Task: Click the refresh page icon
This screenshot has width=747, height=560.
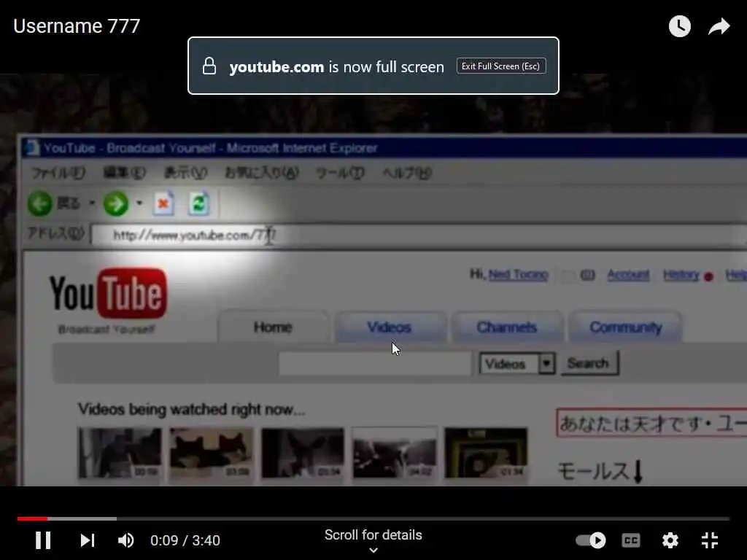Action: (x=198, y=203)
